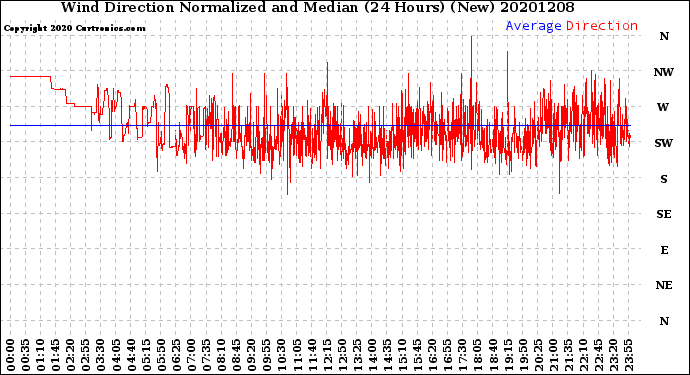
Task: Select the '21:35' time axis label
Action: (x=568, y=355)
